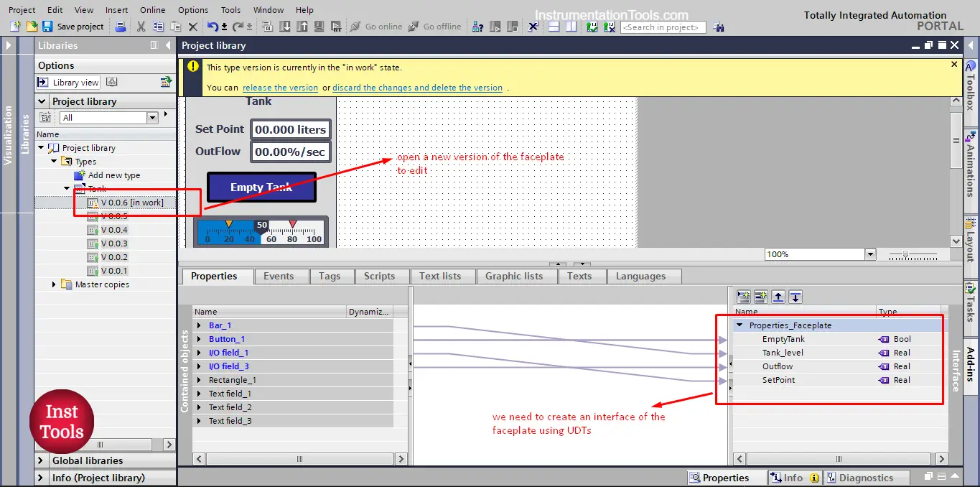
Task: Click the Copy icon in the toolbar
Action: (x=158, y=27)
